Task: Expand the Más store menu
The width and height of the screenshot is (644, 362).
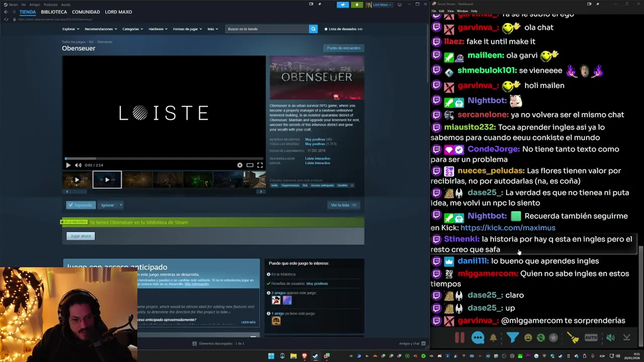Action: click(x=212, y=29)
